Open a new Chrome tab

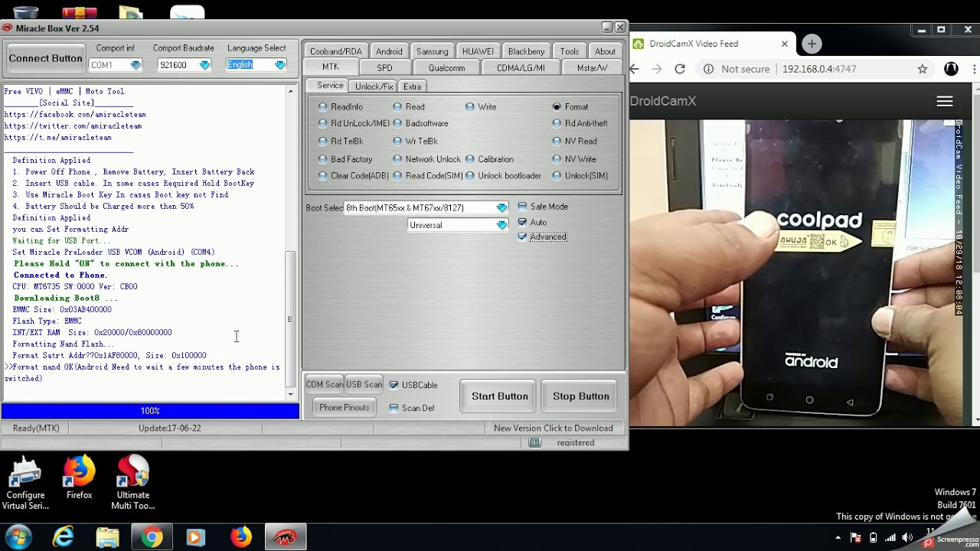pos(812,44)
